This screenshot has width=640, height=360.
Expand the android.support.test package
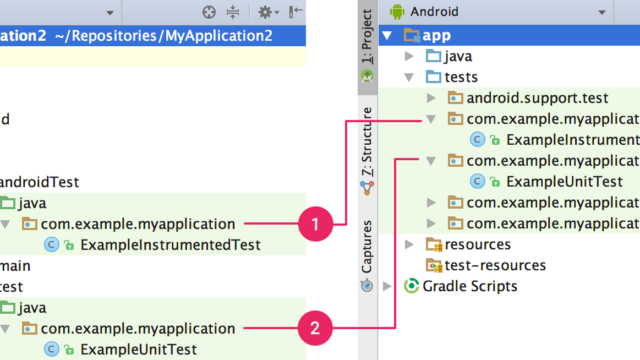(x=431, y=98)
